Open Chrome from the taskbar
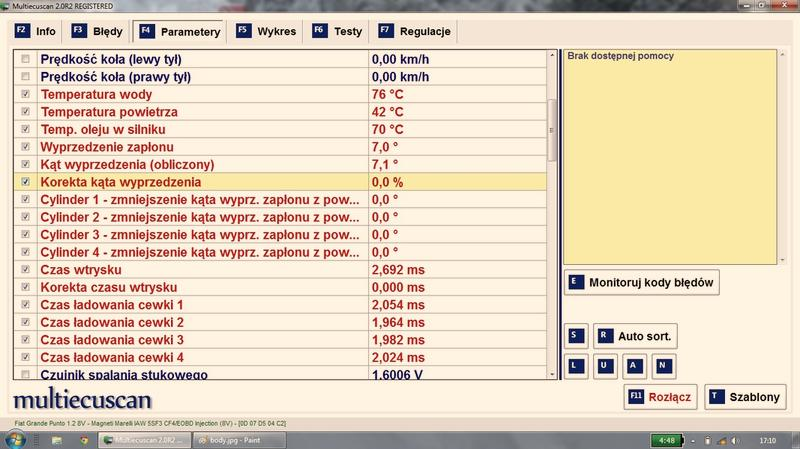 [84, 440]
